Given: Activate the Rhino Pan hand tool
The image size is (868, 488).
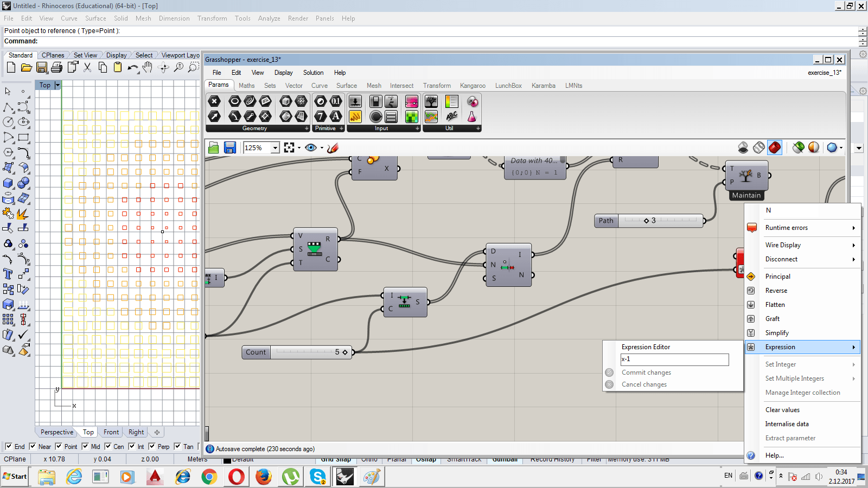Looking at the screenshot, I should pos(148,68).
